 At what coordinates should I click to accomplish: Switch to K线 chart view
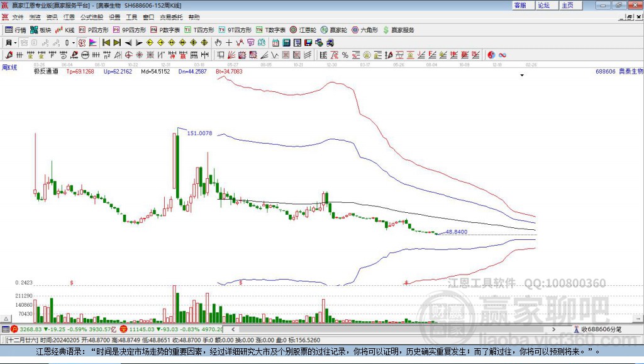point(65,30)
